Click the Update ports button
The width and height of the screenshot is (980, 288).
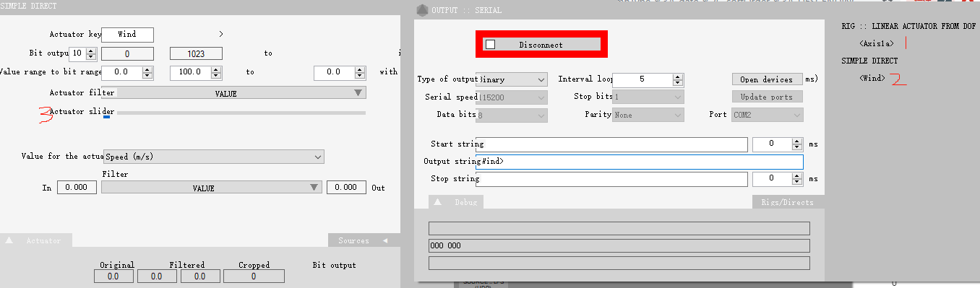point(767,97)
